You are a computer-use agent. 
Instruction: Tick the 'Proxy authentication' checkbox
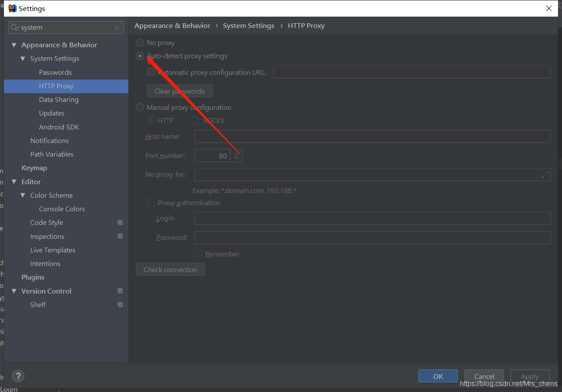(151, 203)
